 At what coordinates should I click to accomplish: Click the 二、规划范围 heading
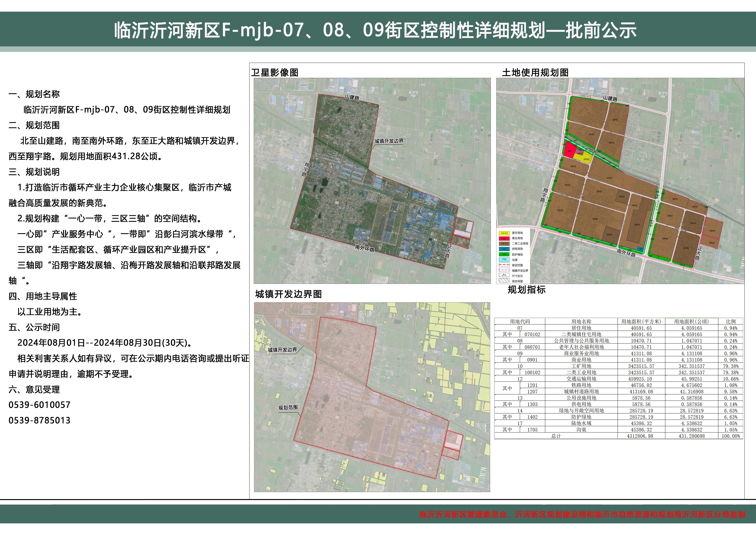34,125
